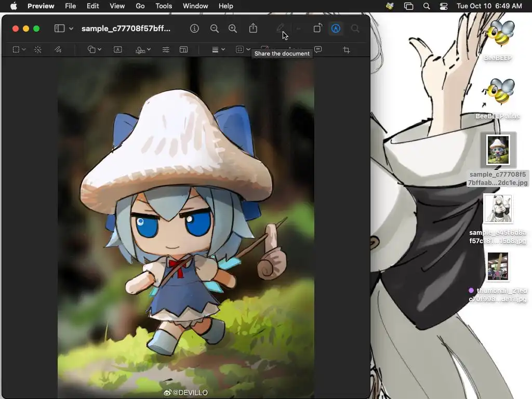The width and height of the screenshot is (532, 399).
Task: Click the sample_c77708f5 7bffaab...2dc1e.jpg file name label
Action: (498, 179)
